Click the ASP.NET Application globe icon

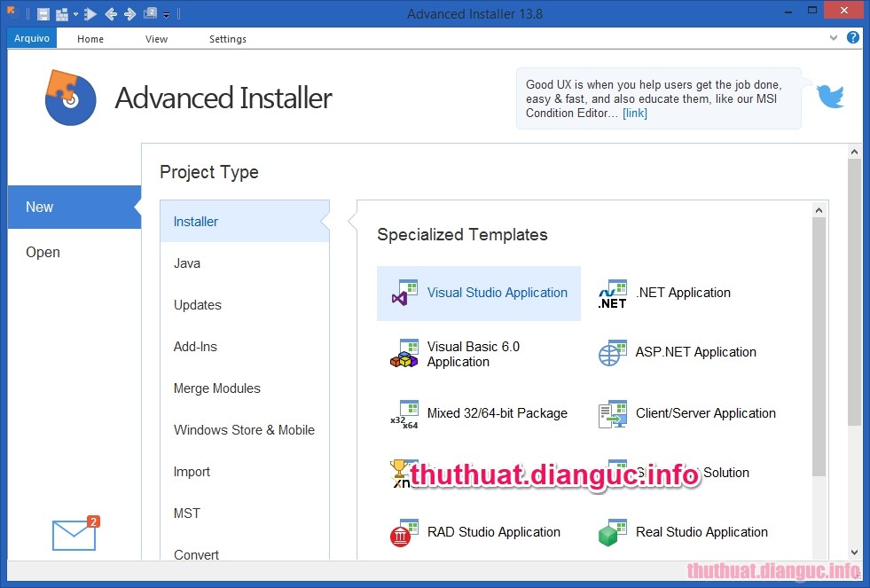click(x=613, y=353)
